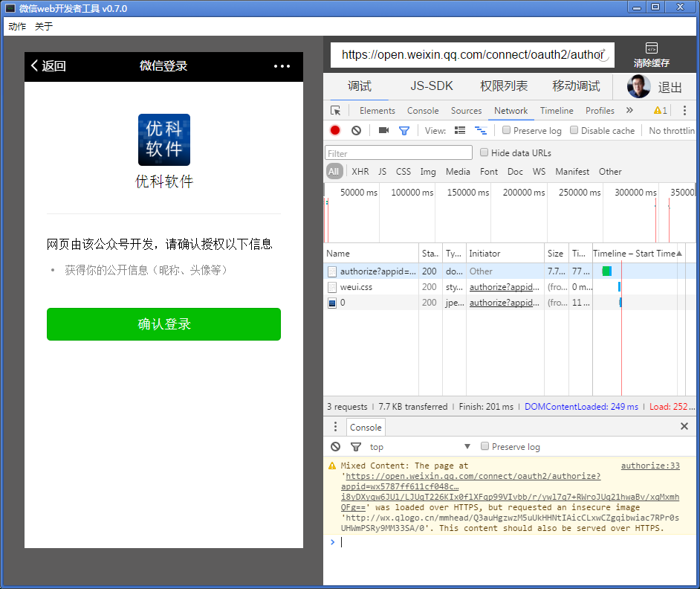700x589 pixels.
Task: Sort by Timeline – Start Time column
Action: click(x=638, y=254)
